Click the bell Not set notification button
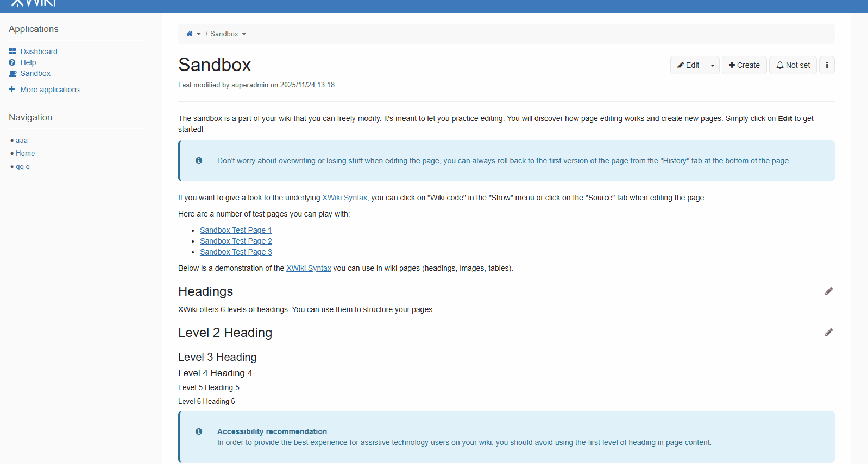 (793, 65)
